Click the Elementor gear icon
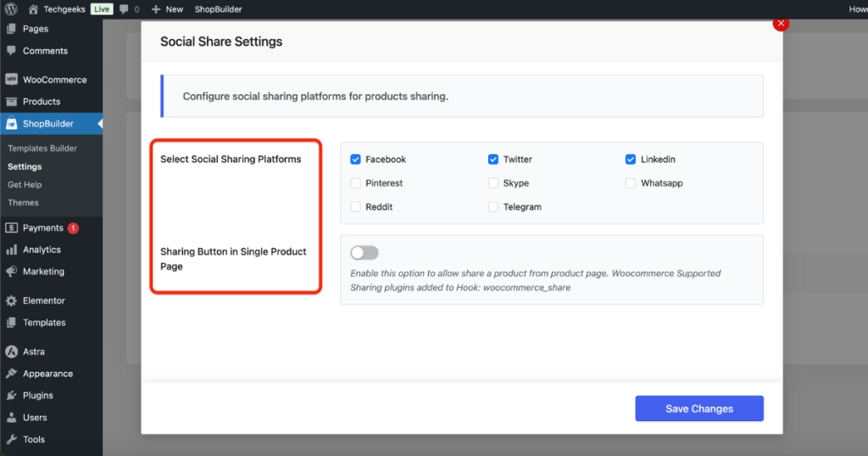Viewport: 868px width, 456px height. click(x=11, y=301)
